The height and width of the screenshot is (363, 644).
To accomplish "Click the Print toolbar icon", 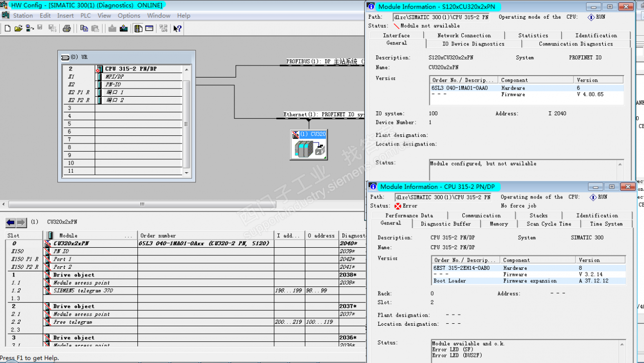I will (x=66, y=28).
